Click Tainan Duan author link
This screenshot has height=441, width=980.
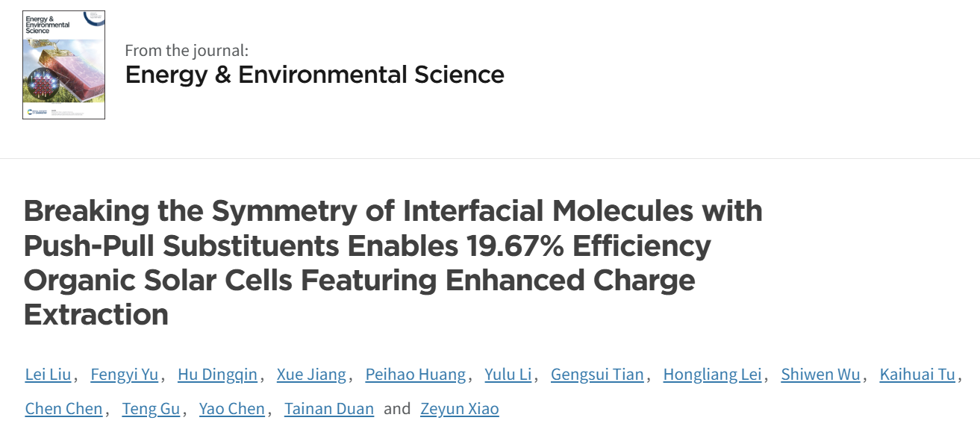tap(329, 409)
